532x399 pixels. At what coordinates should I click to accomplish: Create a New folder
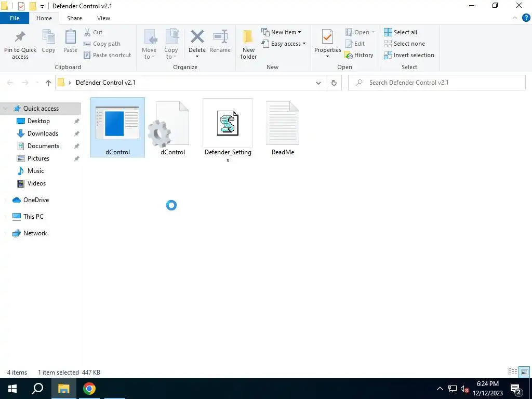248,45
